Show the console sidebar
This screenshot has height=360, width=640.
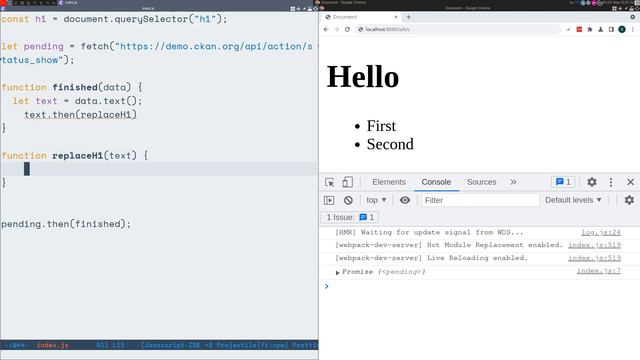click(329, 200)
